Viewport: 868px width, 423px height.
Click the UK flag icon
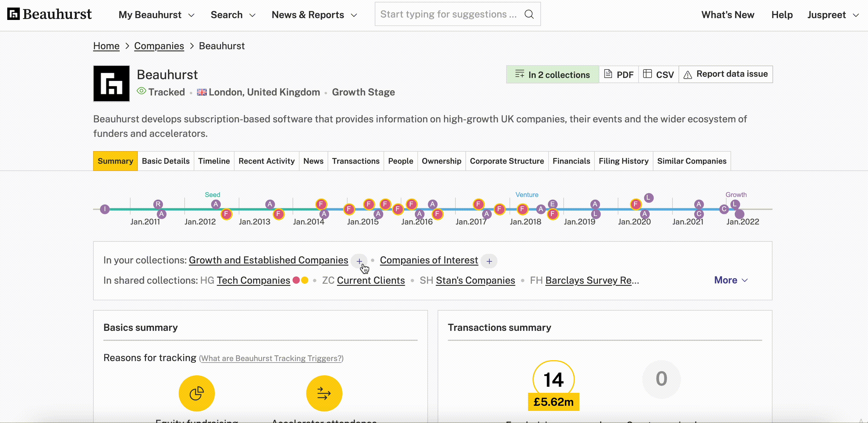[202, 92]
